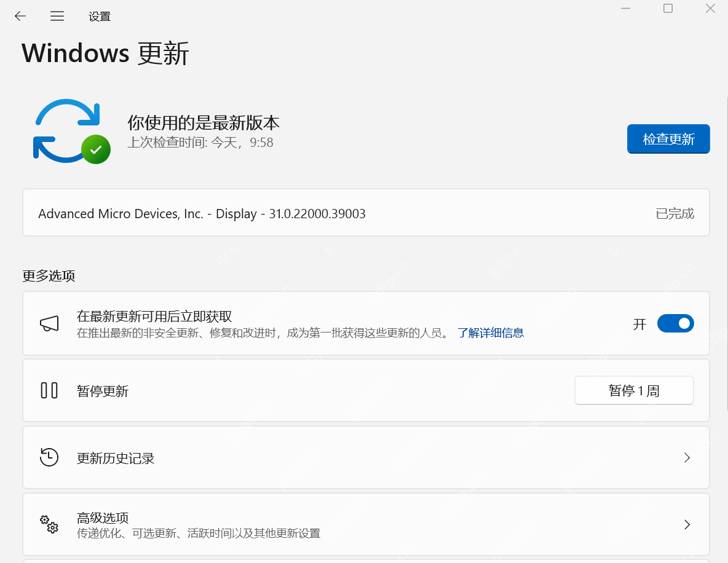Click the Windows Update sync status icon
728x563 pixels.
71,132
